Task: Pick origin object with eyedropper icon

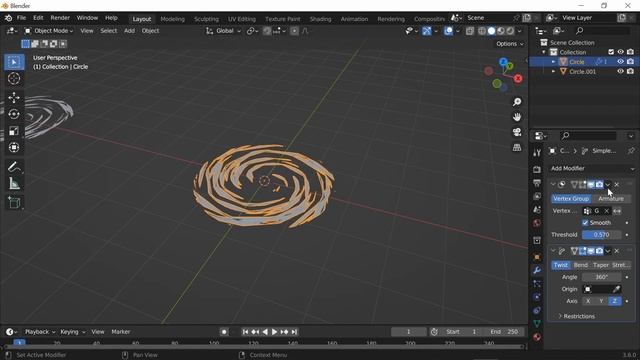Action: click(616, 289)
